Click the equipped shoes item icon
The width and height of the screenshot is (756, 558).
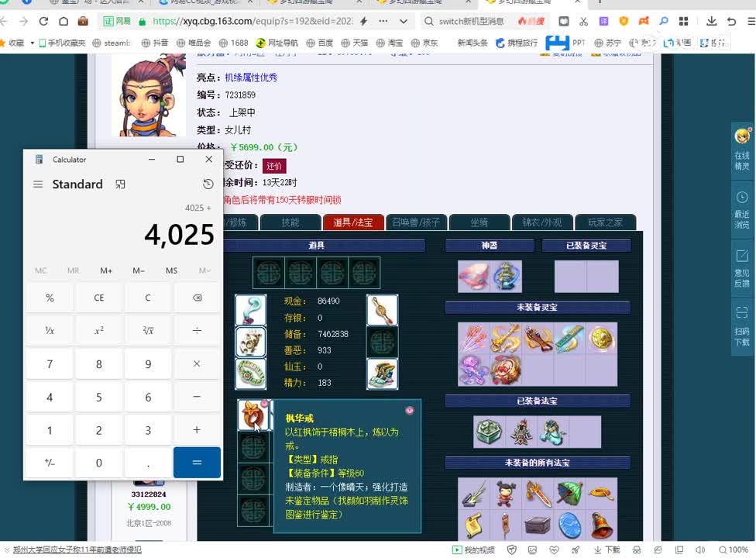(x=383, y=374)
